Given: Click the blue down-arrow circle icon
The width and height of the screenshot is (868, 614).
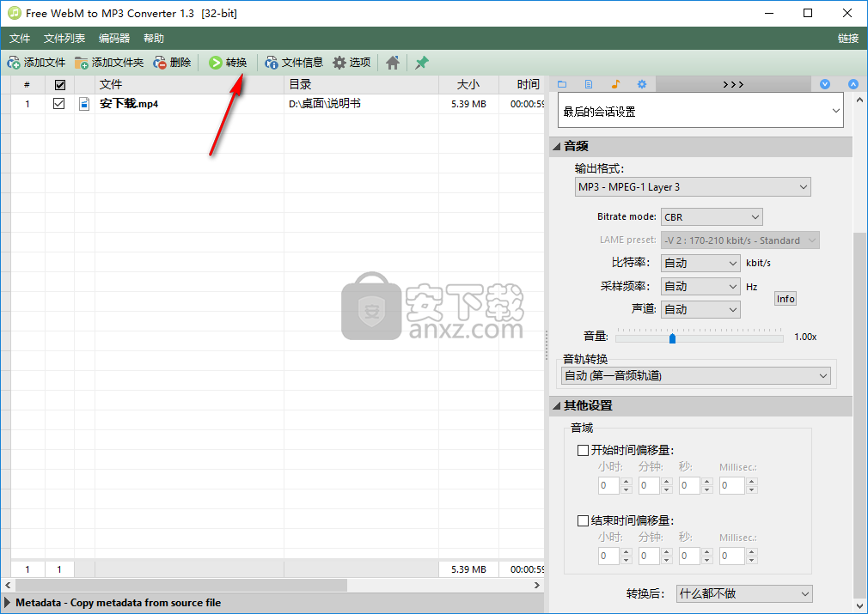Looking at the screenshot, I should point(825,84).
